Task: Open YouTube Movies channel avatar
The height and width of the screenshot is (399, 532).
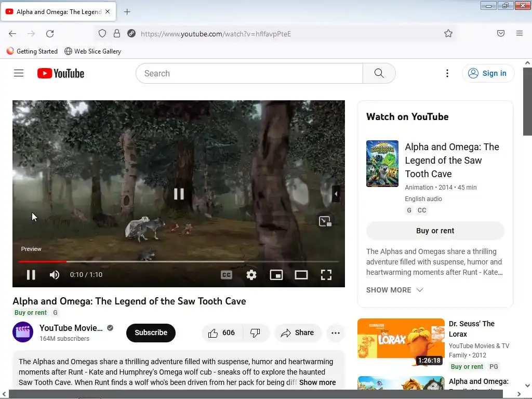Action: coord(23,332)
